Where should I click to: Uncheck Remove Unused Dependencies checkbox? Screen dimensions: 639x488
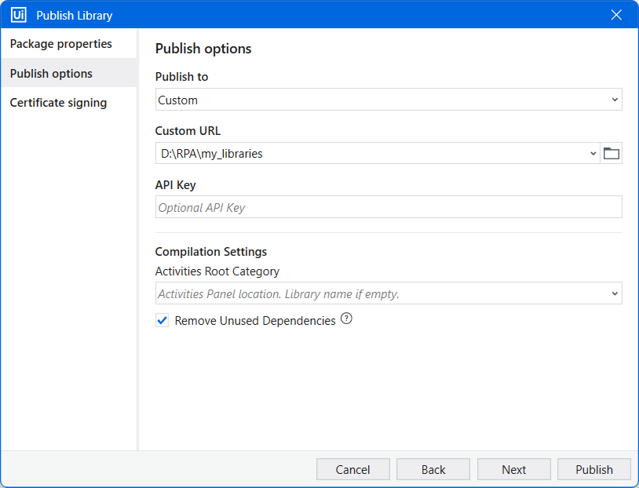[x=162, y=320]
